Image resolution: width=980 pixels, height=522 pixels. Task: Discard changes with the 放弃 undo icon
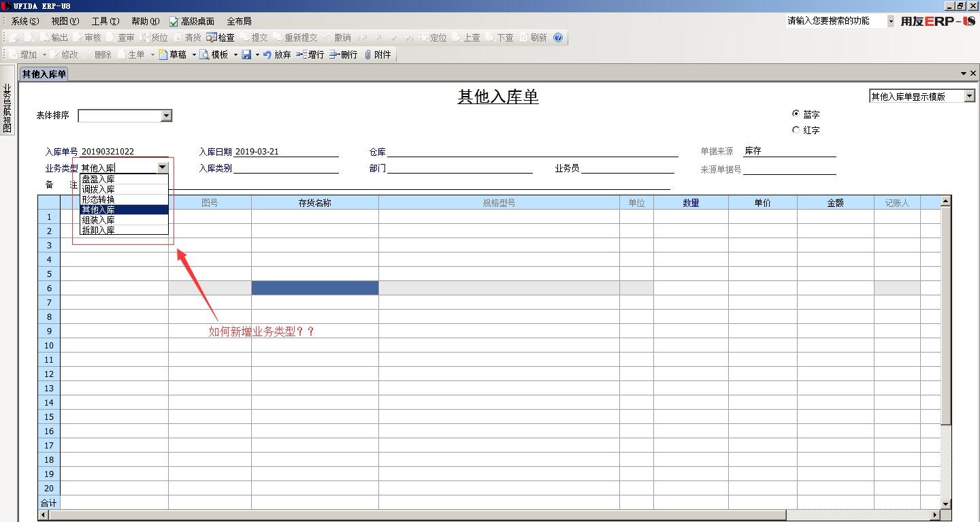point(279,54)
